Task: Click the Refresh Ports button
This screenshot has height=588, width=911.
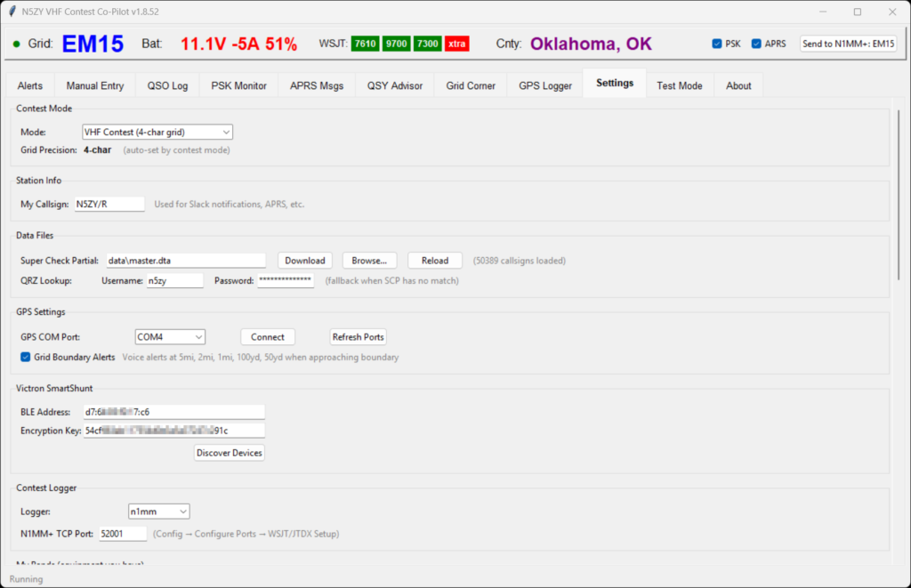Action: pyautogui.click(x=358, y=337)
